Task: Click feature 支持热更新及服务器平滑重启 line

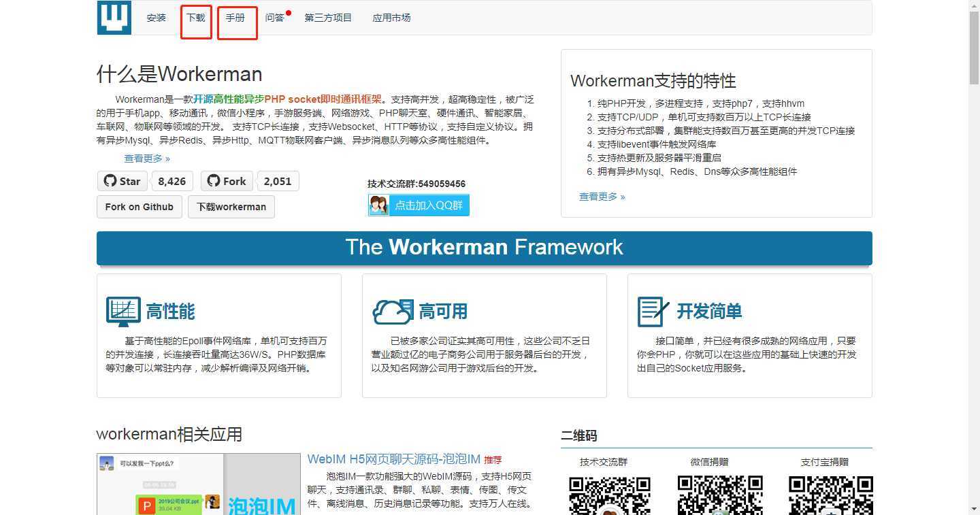Action: pyautogui.click(x=659, y=158)
